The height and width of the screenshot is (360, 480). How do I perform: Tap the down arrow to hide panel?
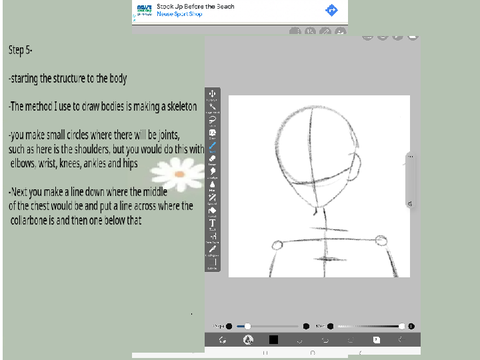tap(299, 340)
